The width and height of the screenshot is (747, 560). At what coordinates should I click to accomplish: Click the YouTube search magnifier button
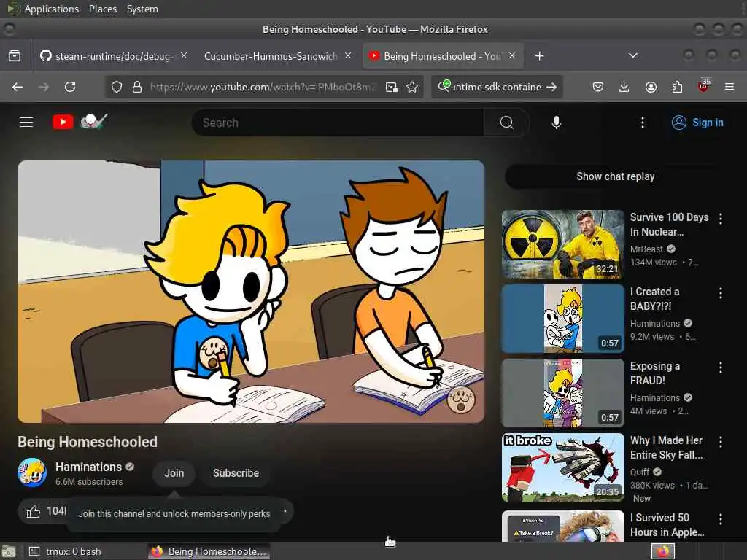506,122
